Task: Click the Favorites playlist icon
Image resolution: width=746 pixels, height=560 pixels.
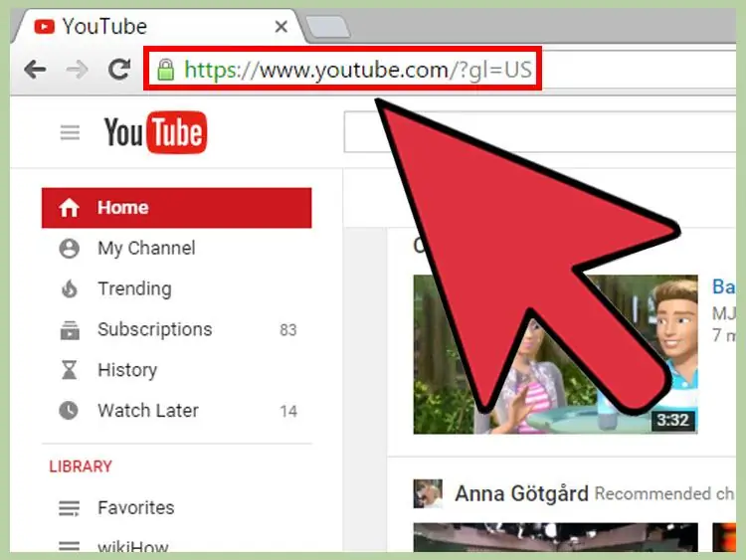Action: 69,508
